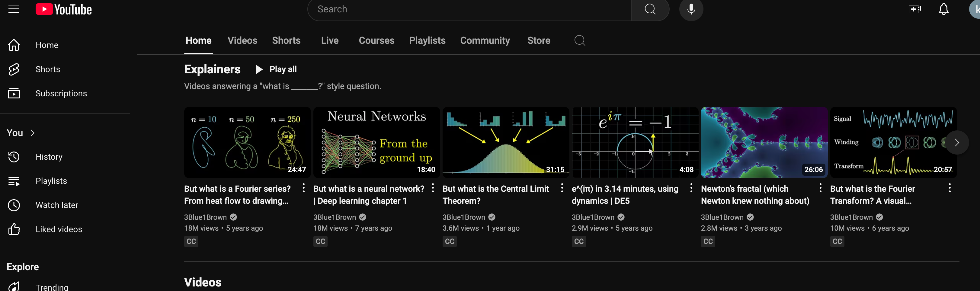The image size is (980, 291).
Task: Click the Neural Networks thumbnail 18:40
Action: point(376,142)
